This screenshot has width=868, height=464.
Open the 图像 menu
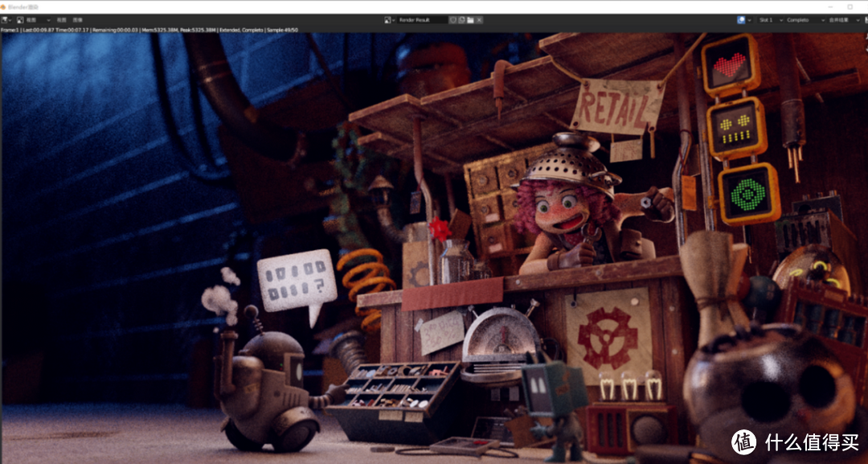[x=77, y=20]
